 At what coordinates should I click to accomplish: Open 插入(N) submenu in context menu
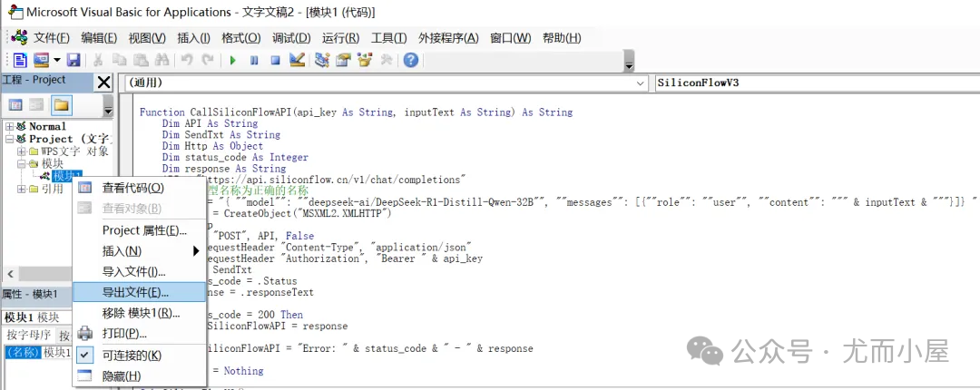(140, 251)
